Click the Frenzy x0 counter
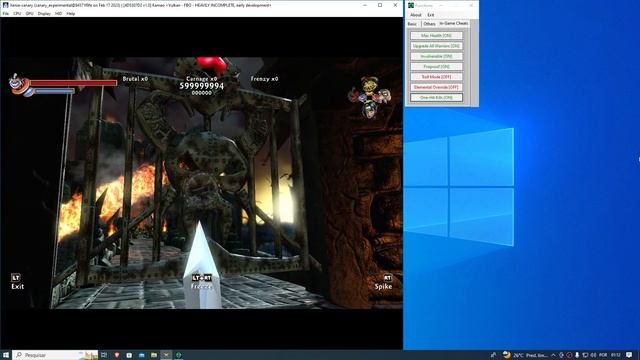Screen dimensions: 640x360 [x=264, y=78]
